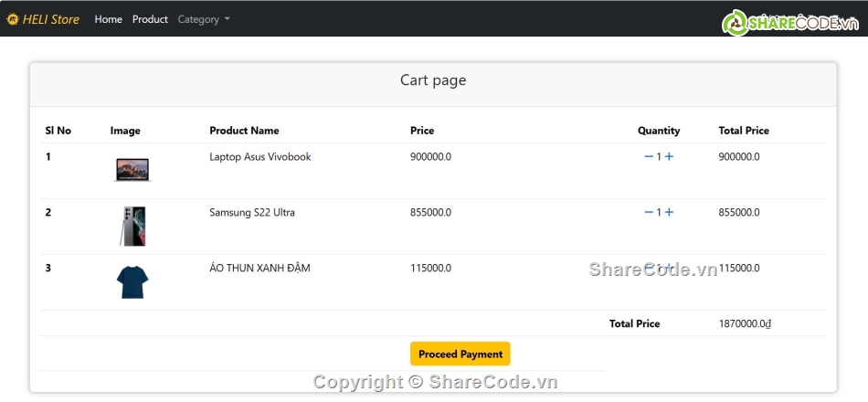
Task: Select the Laptop Asus Vivobook product name
Action: (260, 157)
